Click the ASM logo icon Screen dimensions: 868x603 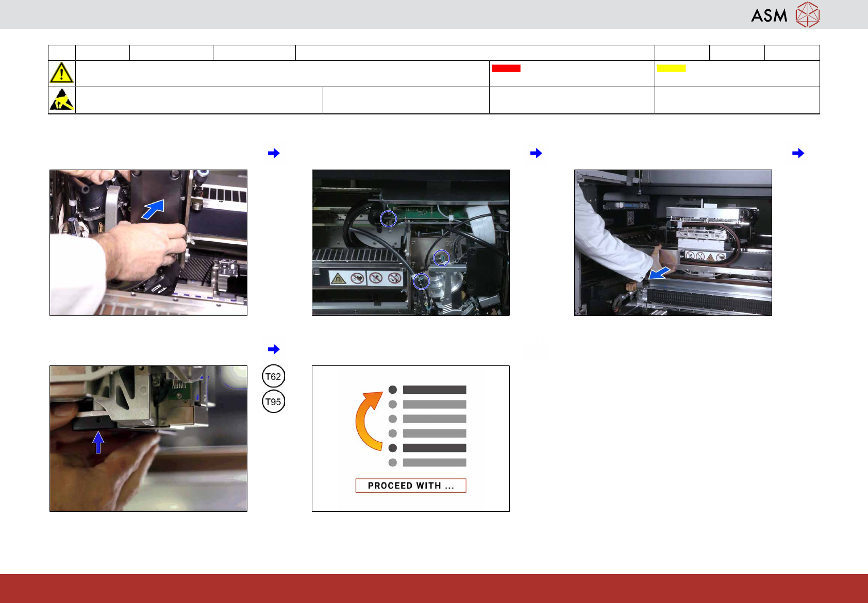(807, 14)
